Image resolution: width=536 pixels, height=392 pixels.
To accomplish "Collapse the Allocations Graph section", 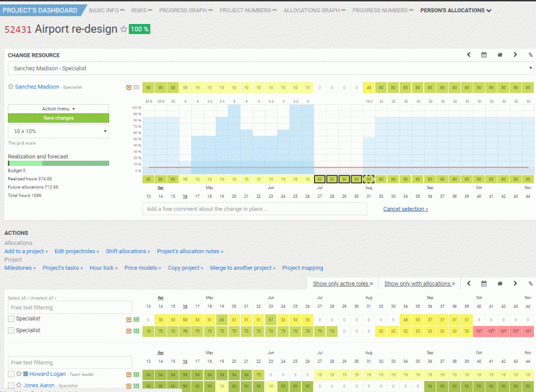I will [x=314, y=10].
